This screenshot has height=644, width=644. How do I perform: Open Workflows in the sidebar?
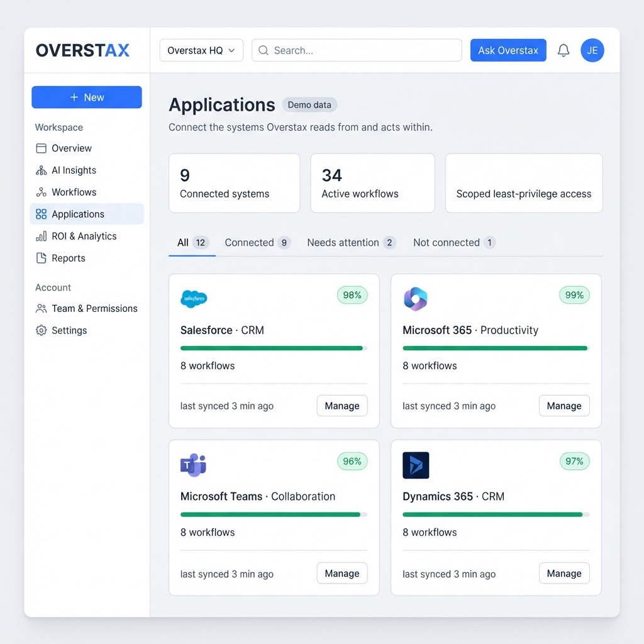tap(87, 192)
